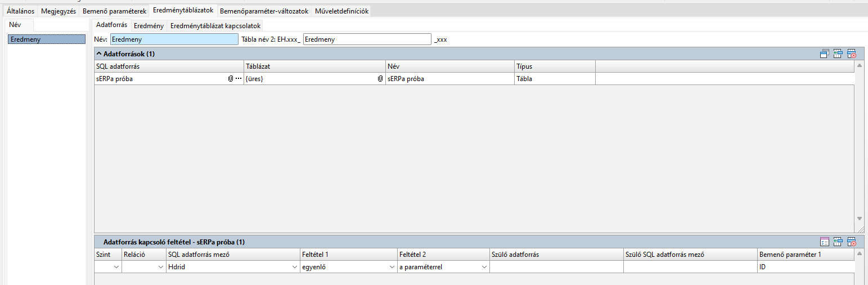Open the a paraméterrel Feltétel 2 dropdown
868x285 pixels.
coord(484,268)
